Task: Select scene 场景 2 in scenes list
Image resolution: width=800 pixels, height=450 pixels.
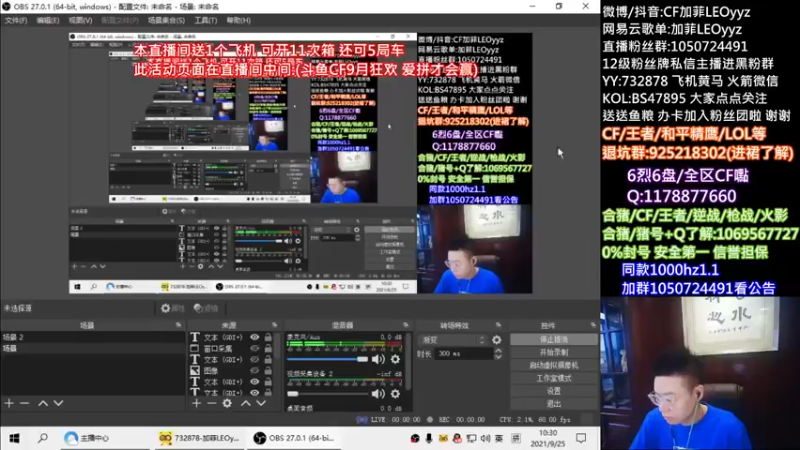Action: pos(93,337)
